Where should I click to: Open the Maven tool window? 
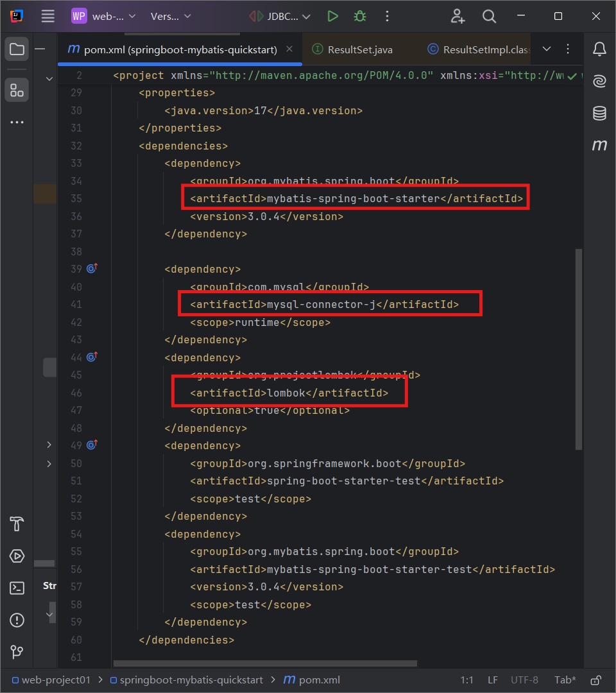(599, 145)
